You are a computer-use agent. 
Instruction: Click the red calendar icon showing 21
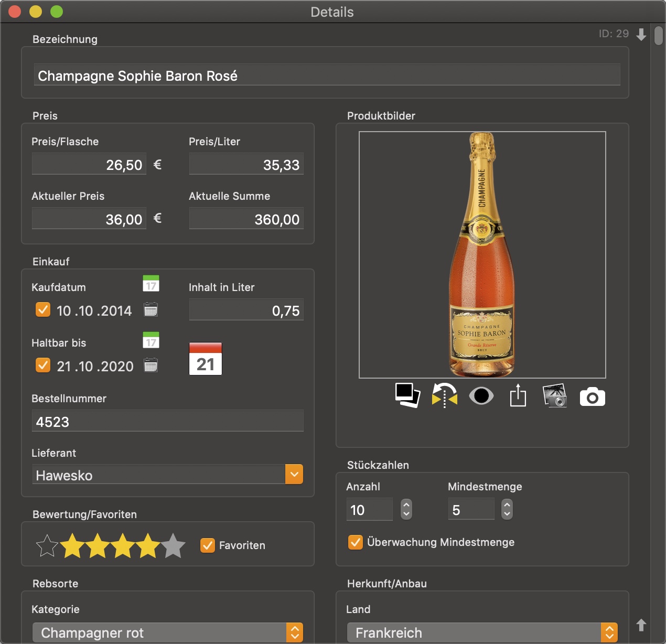coord(206,359)
